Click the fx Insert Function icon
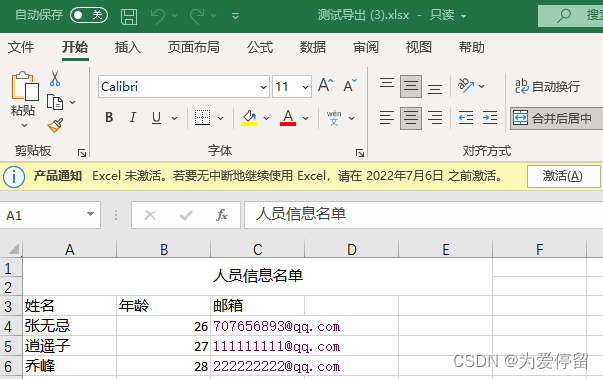This screenshot has width=603, height=379. (x=222, y=215)
